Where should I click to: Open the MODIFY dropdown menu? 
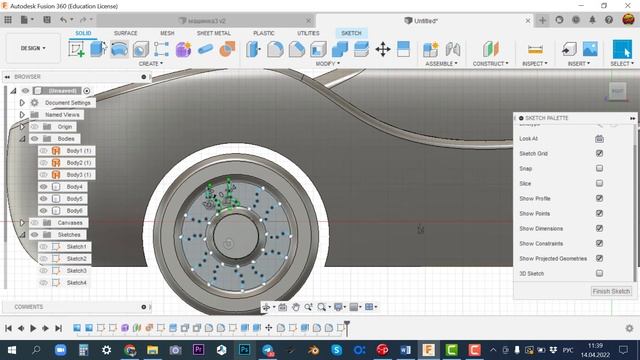coord(328,64)
